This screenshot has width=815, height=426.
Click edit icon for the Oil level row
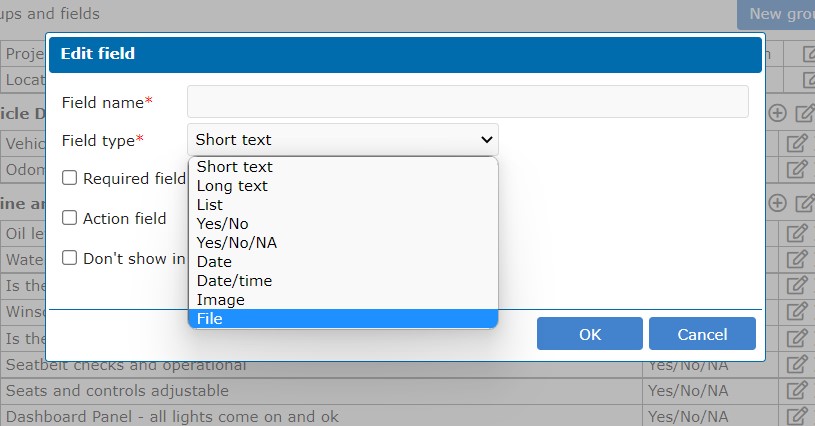pyautogui.click(x=798, y=233)
